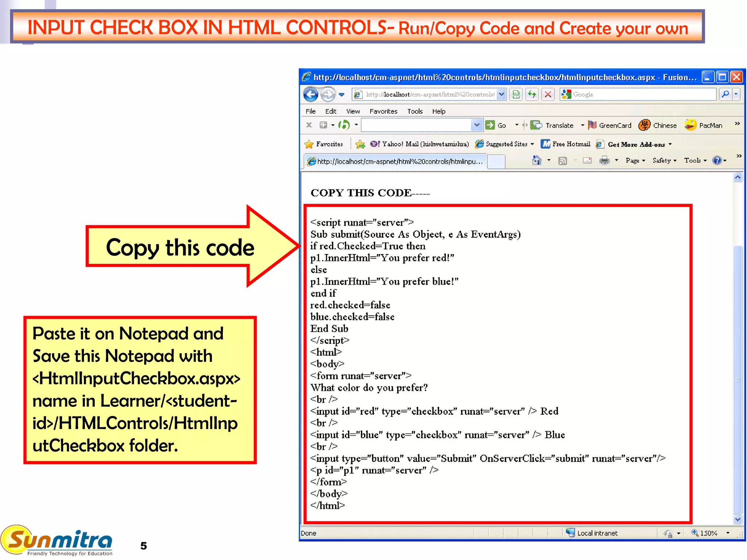Click the vertical scrollbar down arrow

click(x=738, y=519)
